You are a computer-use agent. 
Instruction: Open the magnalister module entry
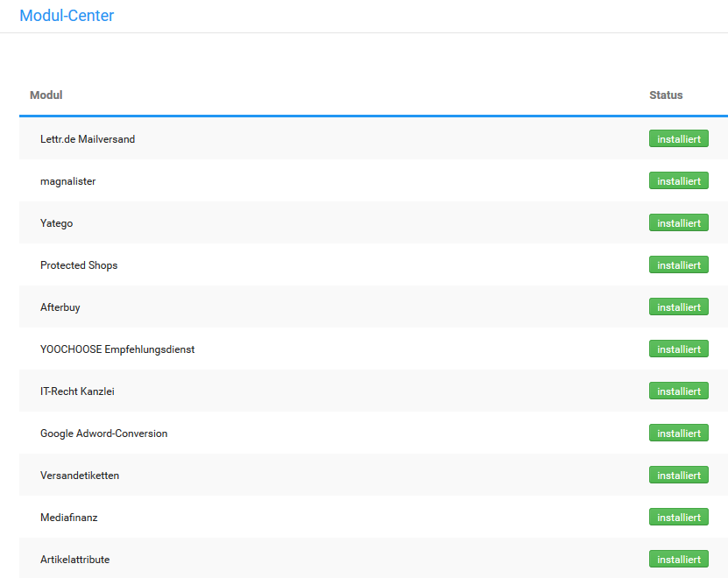(67, 181)
